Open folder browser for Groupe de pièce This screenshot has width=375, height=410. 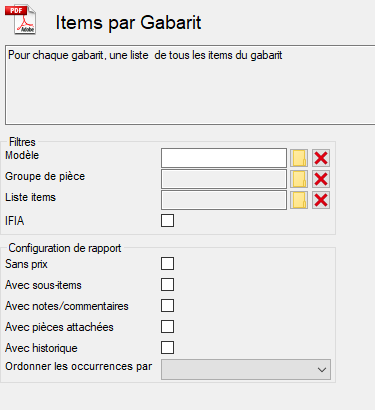click(299, 179)
